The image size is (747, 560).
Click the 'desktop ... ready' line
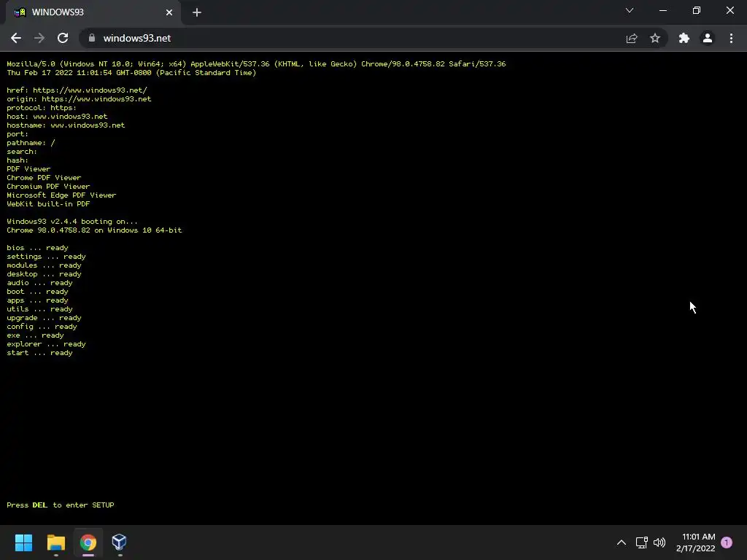(x=44, y=274)
